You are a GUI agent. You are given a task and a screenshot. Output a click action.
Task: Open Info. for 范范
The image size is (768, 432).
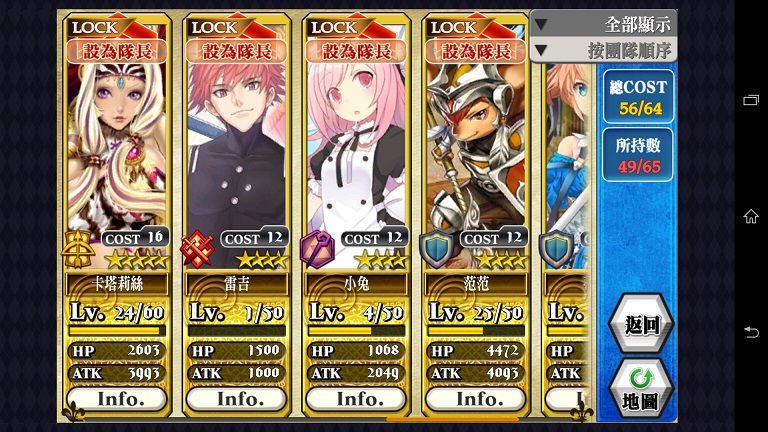click(x=476, y=400)
